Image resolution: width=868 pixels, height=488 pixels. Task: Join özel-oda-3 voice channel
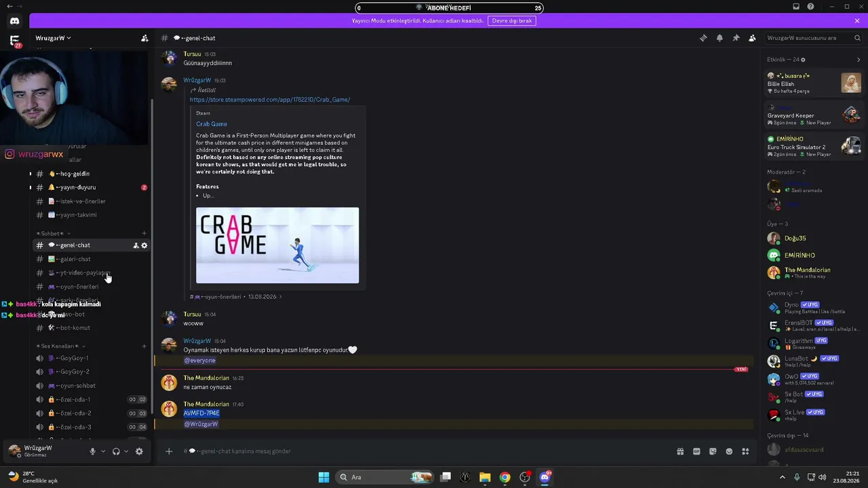coord(91,427)
